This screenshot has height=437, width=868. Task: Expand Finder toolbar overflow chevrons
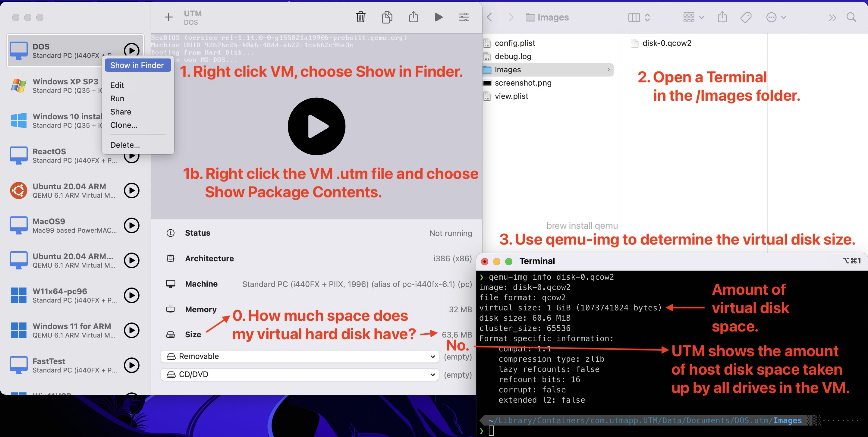pos(832,17)
